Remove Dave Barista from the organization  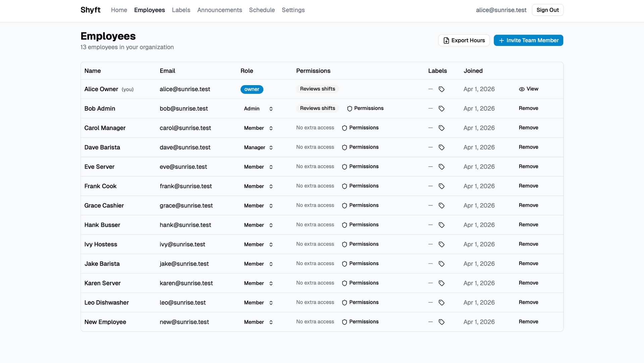pos(529,147)
